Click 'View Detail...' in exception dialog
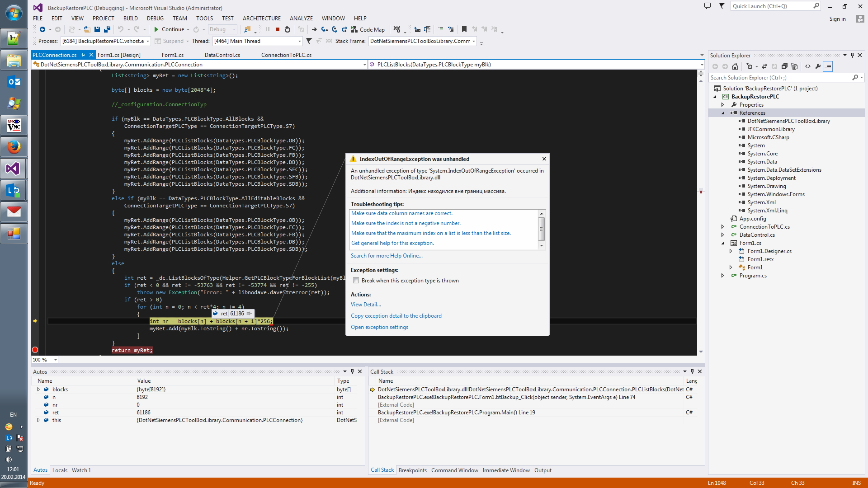This screenshot has width=868, height=488. click(x=366, y=305)
